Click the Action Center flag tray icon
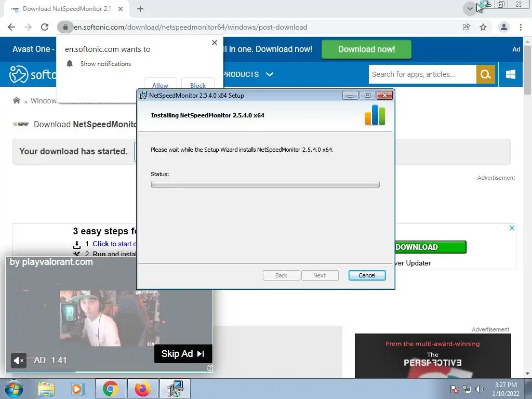This screenshot has width=532, height=399. click(x=454, y=389)
